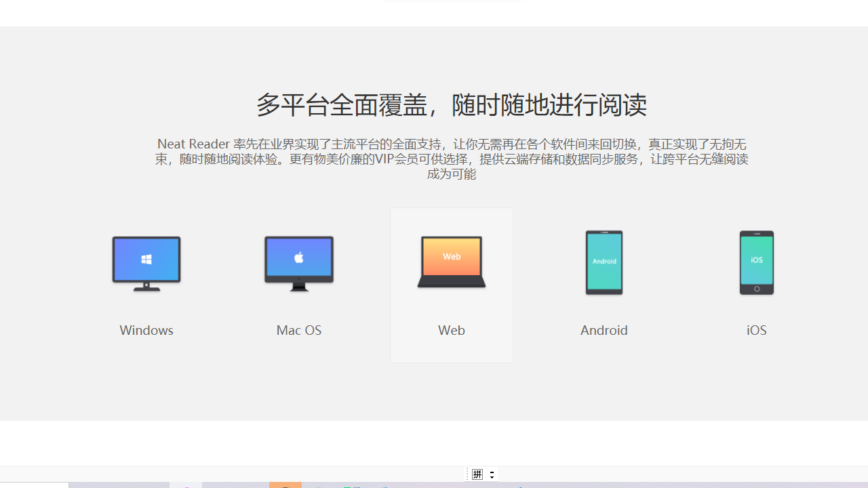Image resolution: width=868 pixels, height=488 pixels.
Task: Click the white panel at the bottom-left edge
Action: tap(34, 486)
